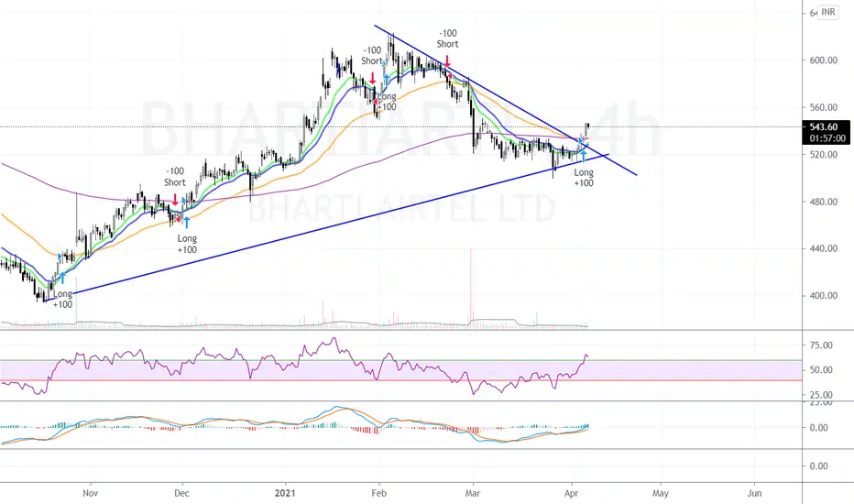This screenshot has width=854, height=504.
Task: Select the 560.00 price axis label
Action: click(824, 107)
